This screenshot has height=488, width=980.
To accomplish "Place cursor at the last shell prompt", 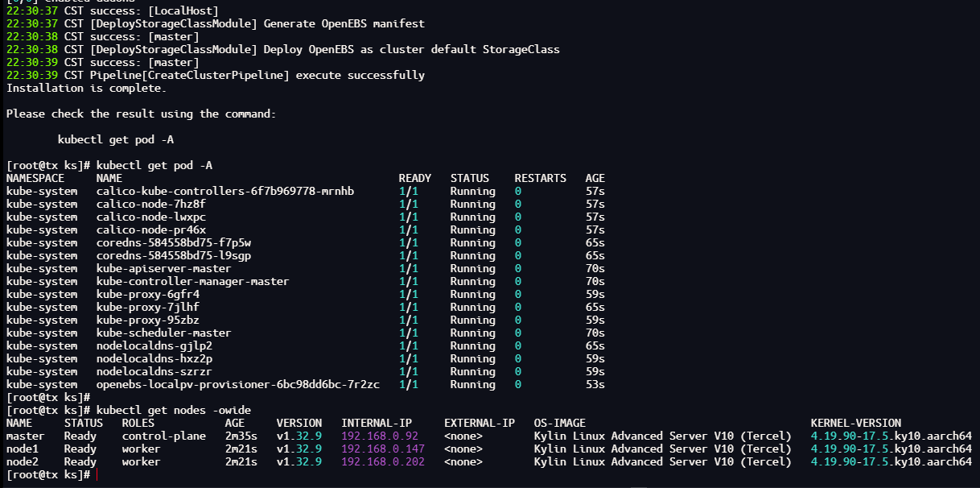I will pyautogui.click(x=97, y=475).
